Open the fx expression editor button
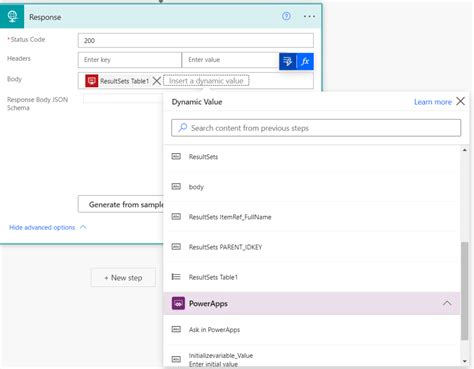Image resolution: width=474 pixels, height=369 pixels. [x=305, y=61]
